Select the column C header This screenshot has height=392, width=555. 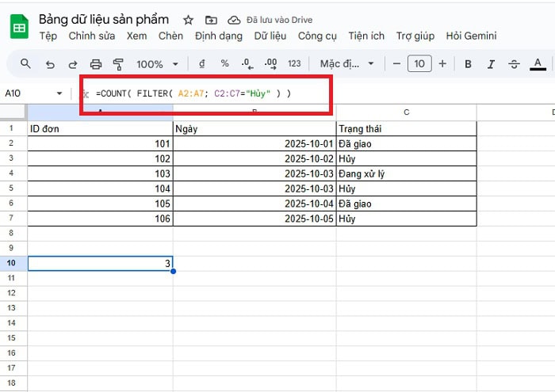point(406,112)
